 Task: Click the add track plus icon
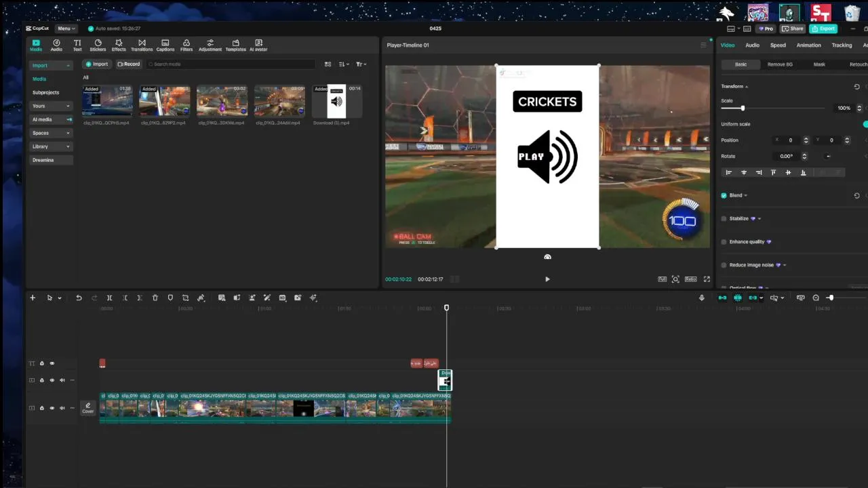32,298
